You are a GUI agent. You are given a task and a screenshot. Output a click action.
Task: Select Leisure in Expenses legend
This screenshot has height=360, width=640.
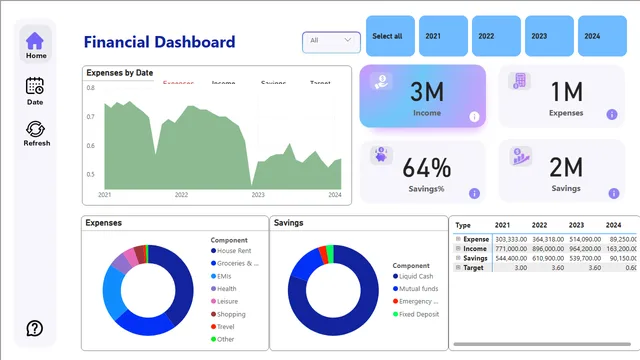coord(224,301)
